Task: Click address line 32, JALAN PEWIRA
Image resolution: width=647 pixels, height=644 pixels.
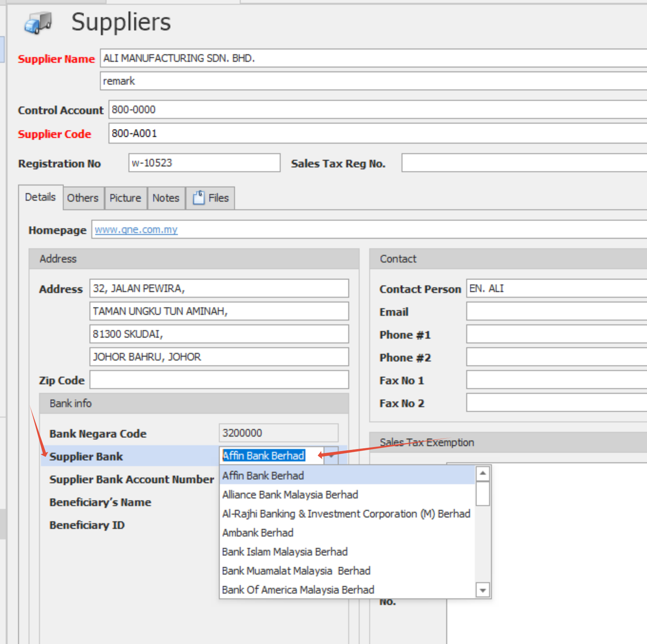Action: pos(219,288)
